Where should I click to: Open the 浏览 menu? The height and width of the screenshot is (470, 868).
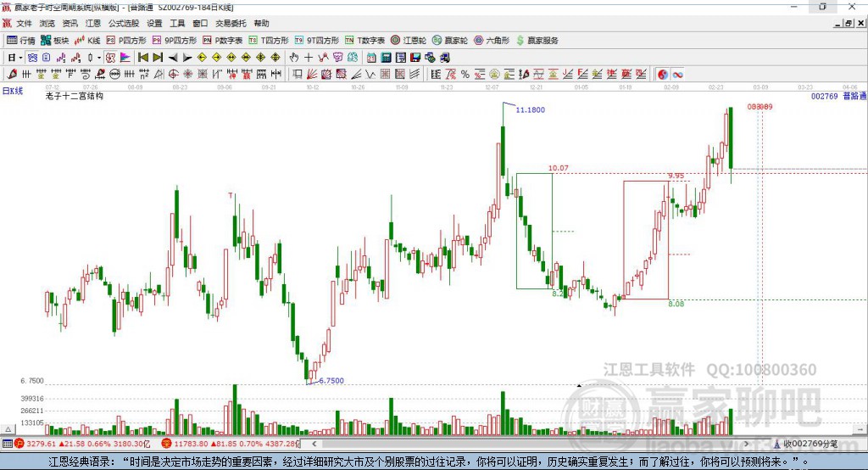47,23
